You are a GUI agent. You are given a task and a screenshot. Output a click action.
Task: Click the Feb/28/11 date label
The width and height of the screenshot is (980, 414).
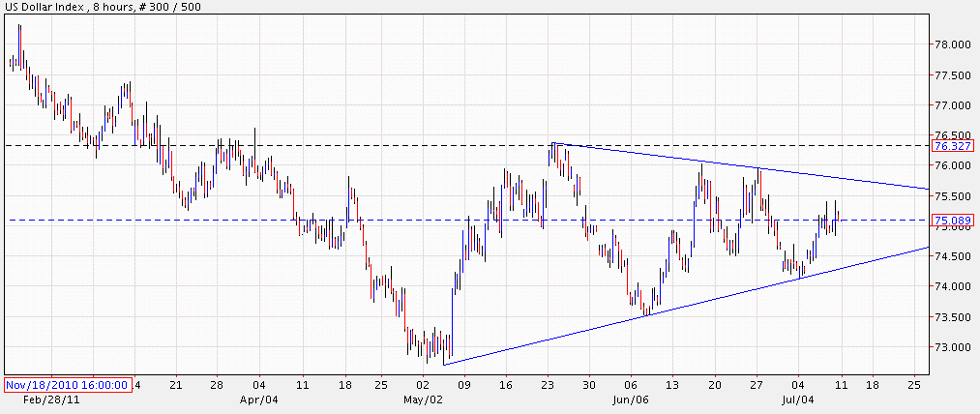tap(45, 399)
